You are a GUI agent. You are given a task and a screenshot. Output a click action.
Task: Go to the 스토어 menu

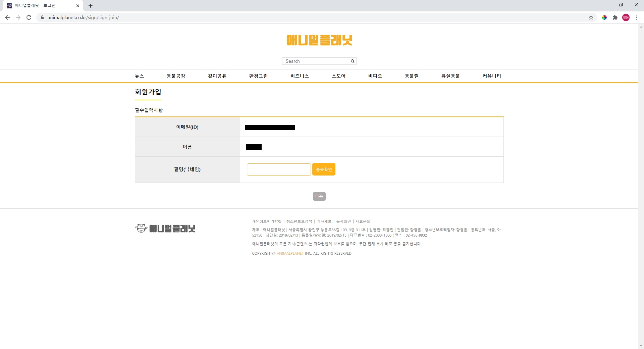[338, 76]
